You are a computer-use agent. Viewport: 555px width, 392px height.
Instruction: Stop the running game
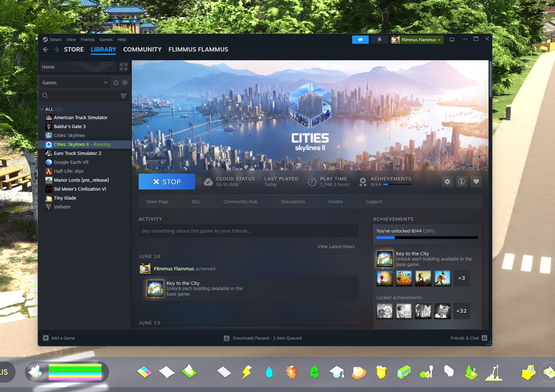[x=167, y=181]
